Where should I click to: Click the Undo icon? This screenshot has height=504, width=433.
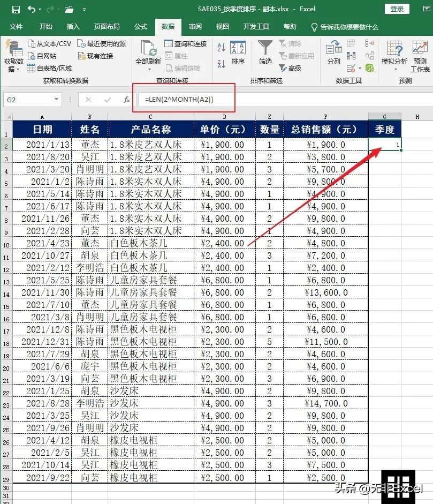click(31, 9)
